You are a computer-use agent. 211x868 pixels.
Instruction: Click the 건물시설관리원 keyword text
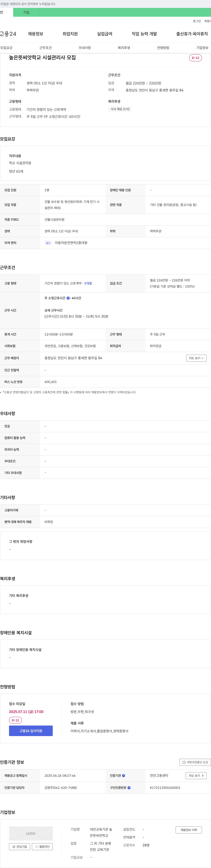(x=54, y=220)
